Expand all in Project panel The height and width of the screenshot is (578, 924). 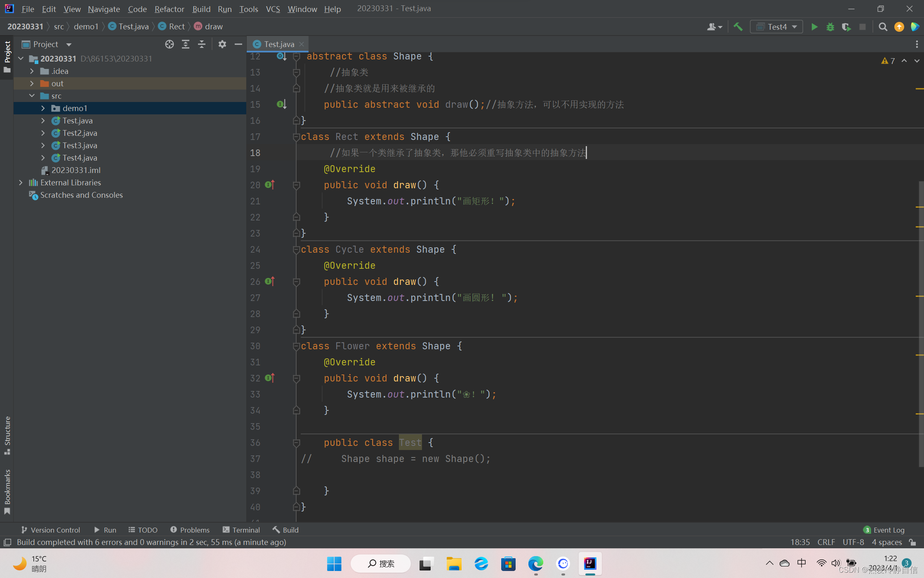coord(186,44)
